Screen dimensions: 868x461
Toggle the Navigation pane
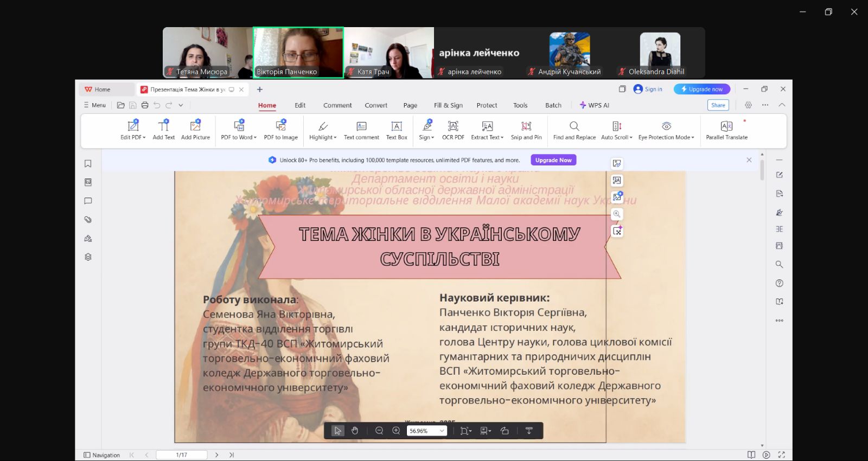(x=101, y=455)
